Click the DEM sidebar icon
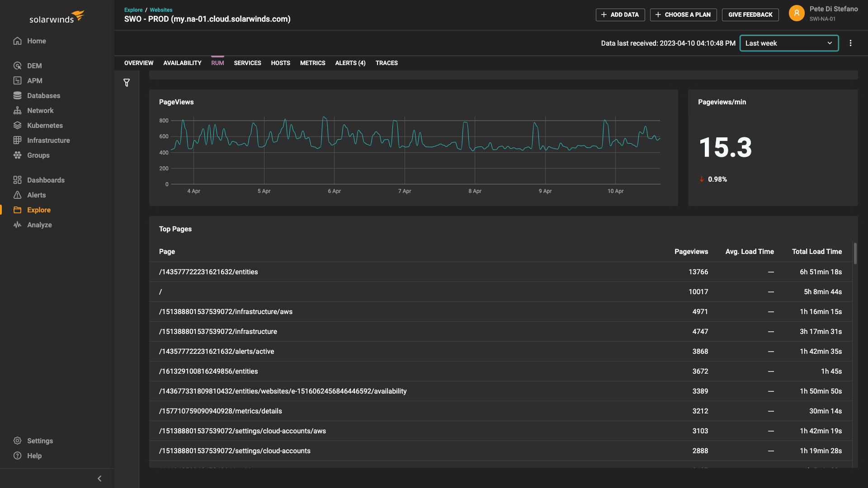Image resolution: width=868 pixels, height=488 pixels. pos(18,66)
